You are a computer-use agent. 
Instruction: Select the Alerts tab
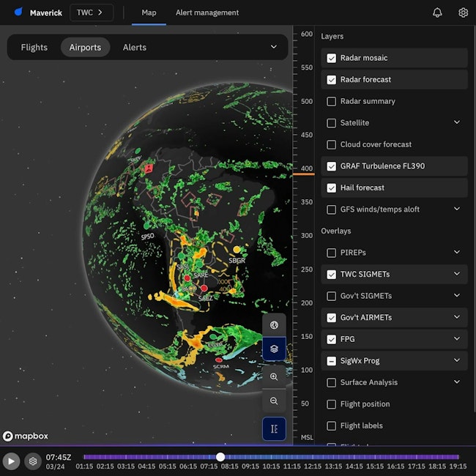pos(135,48)
